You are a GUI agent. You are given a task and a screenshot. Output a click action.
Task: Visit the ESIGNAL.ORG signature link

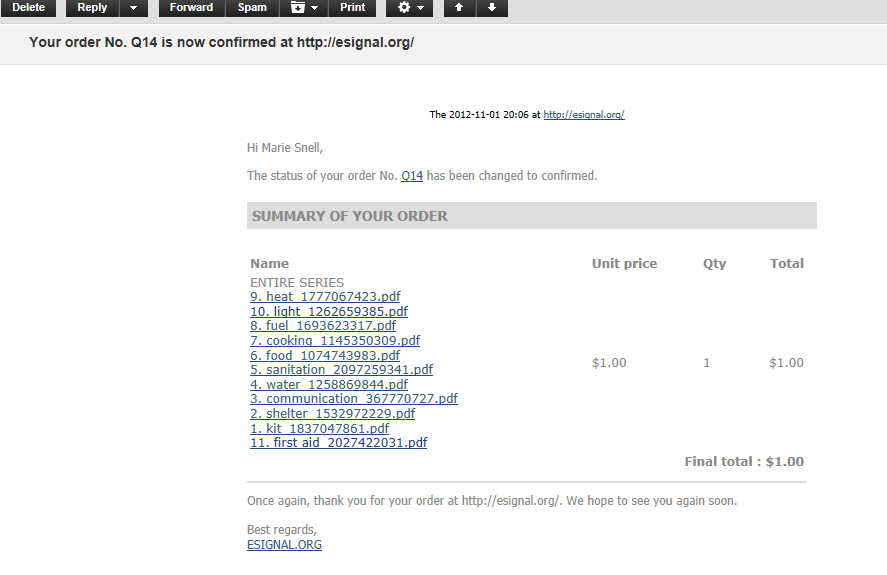pos(285,545)
